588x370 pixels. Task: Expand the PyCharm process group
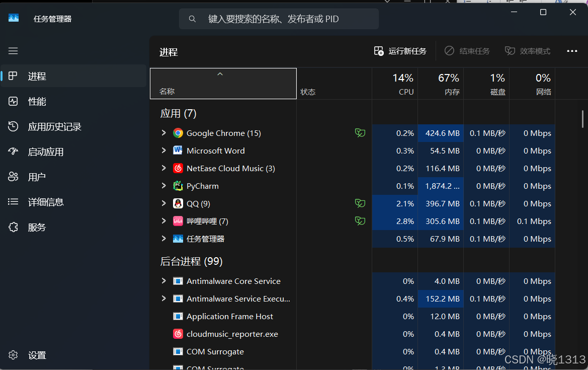(x=163, y=186)
